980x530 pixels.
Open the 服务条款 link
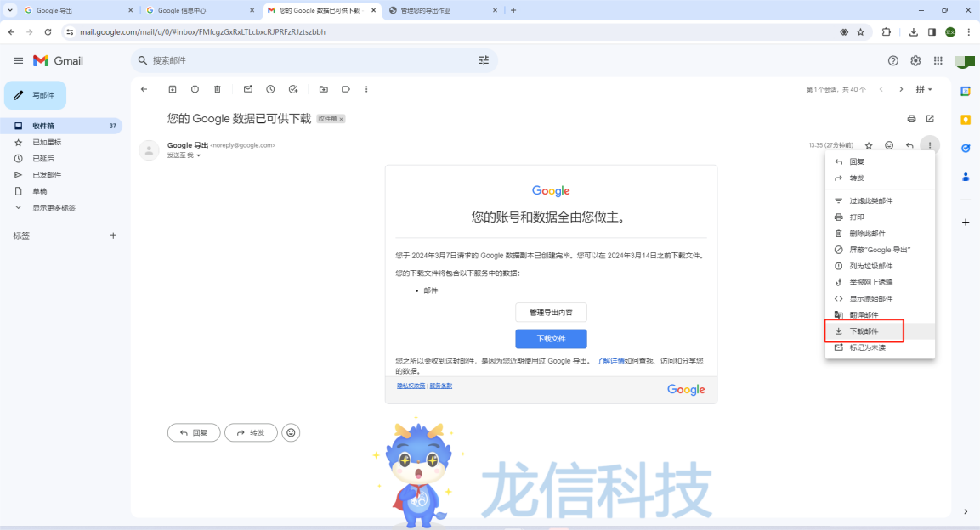440,386
